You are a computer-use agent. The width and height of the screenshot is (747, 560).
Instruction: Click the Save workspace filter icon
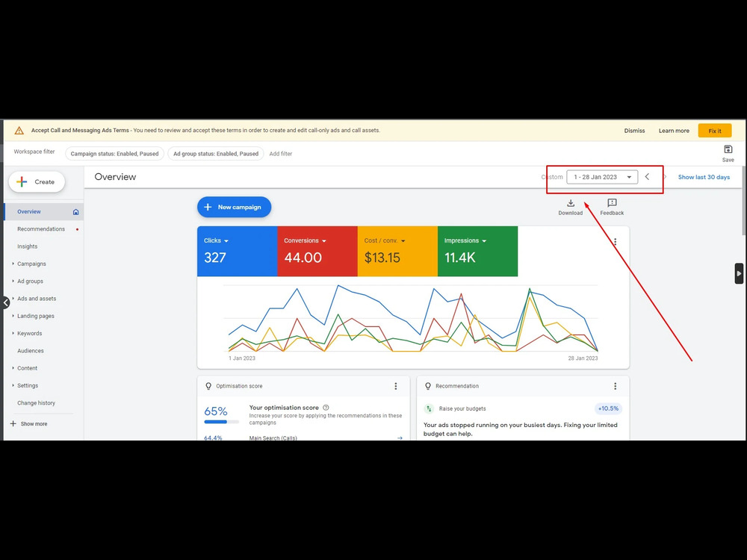728,149
